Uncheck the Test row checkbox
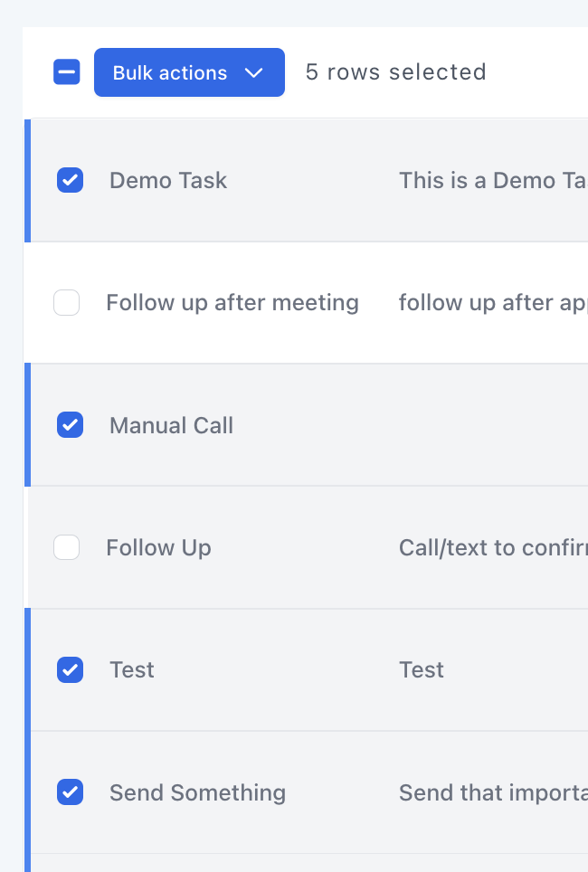 tap(70, 669)
